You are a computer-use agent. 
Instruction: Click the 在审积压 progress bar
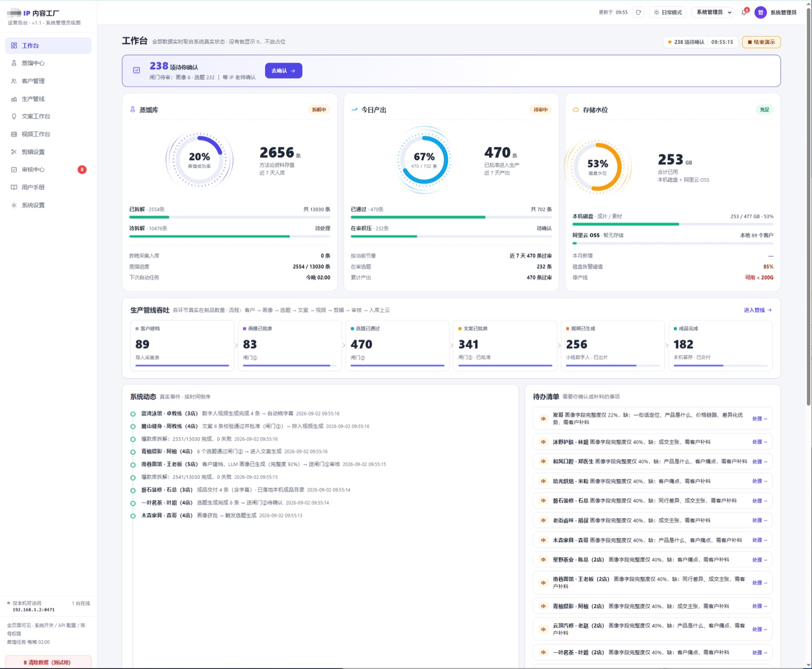pyautogui.click(x=451, y=237)
